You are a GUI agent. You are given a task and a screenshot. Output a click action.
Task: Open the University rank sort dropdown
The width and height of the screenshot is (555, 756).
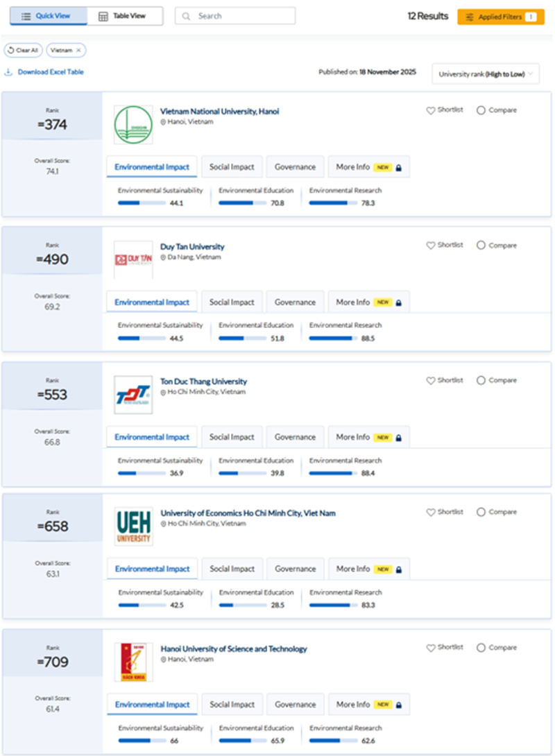pyautogui.click(x=486, y=74)
